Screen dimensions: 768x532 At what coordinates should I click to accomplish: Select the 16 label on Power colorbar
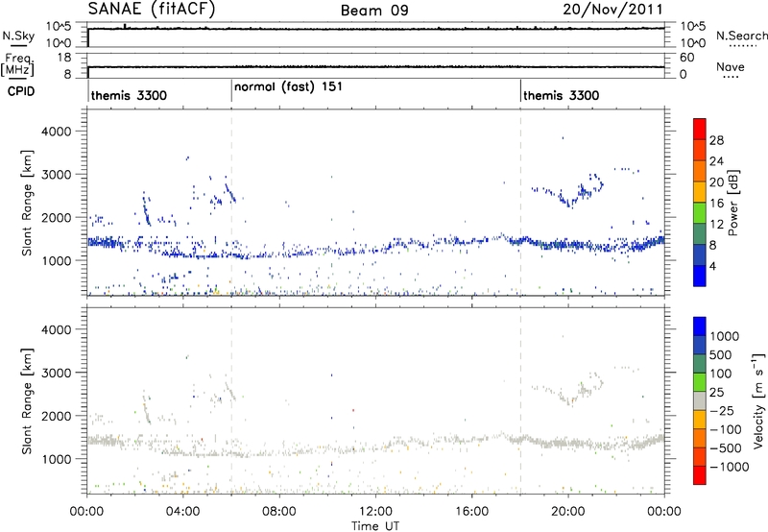[x=716, y=204]
